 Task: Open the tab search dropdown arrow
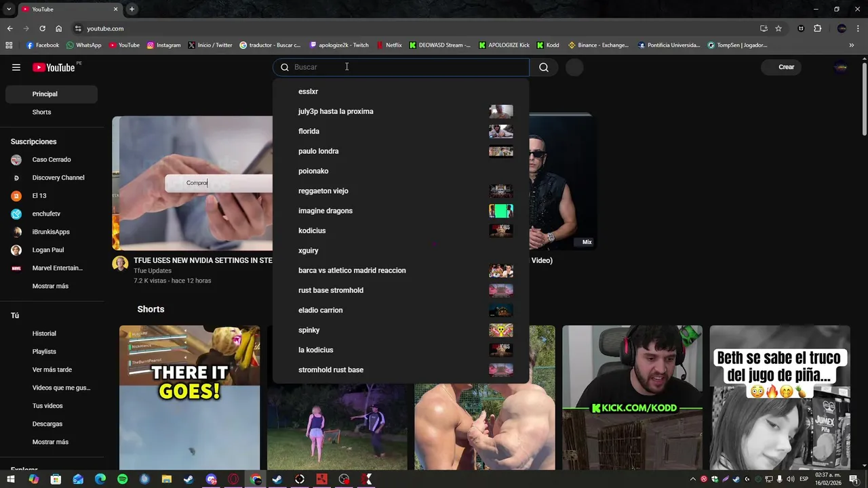tap(9, 9)
